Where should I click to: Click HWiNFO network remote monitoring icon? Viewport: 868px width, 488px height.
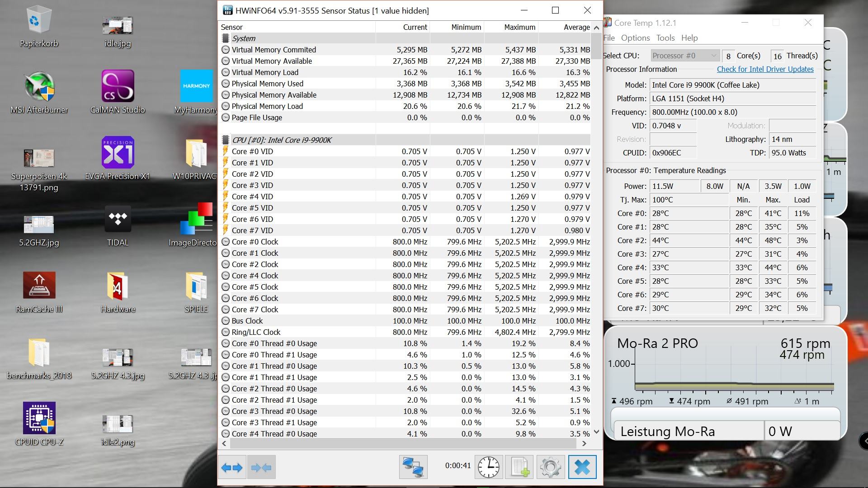413,467
